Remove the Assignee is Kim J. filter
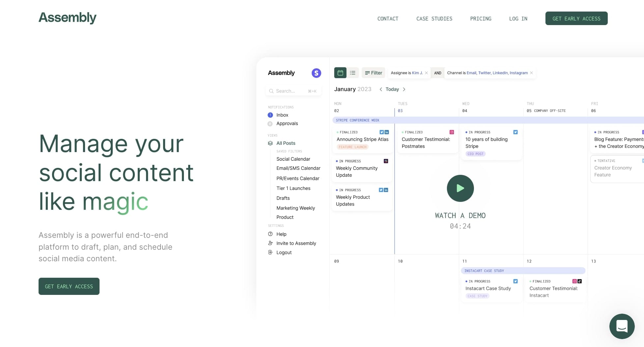The height and width of the screenshot is (347, 644). pyautogui.click(x=426, y=73)
